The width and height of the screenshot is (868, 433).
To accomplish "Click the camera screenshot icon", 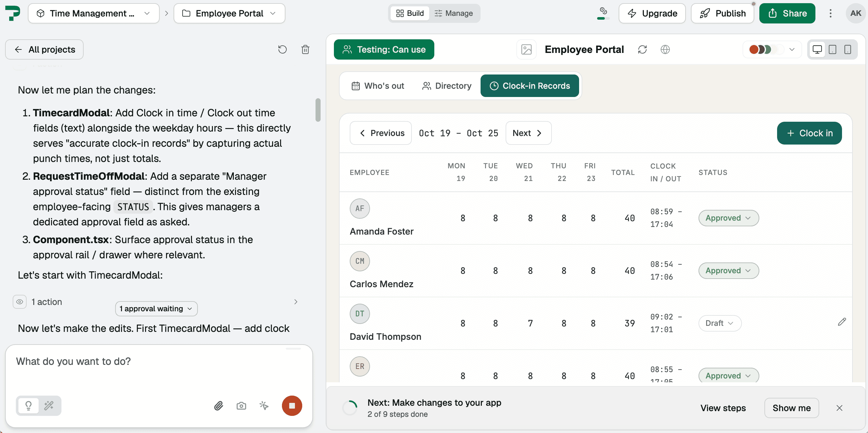I will [x=241, y=405].
